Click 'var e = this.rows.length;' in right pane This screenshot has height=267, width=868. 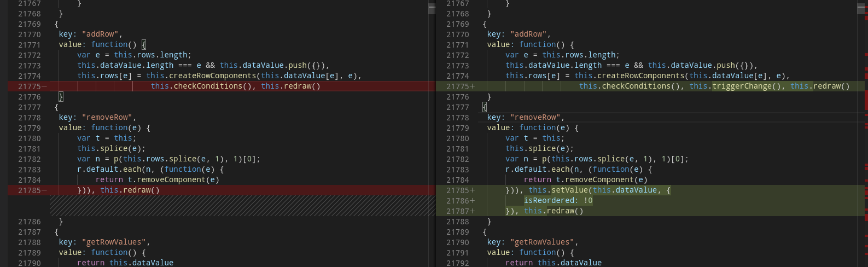pos(562,55)
